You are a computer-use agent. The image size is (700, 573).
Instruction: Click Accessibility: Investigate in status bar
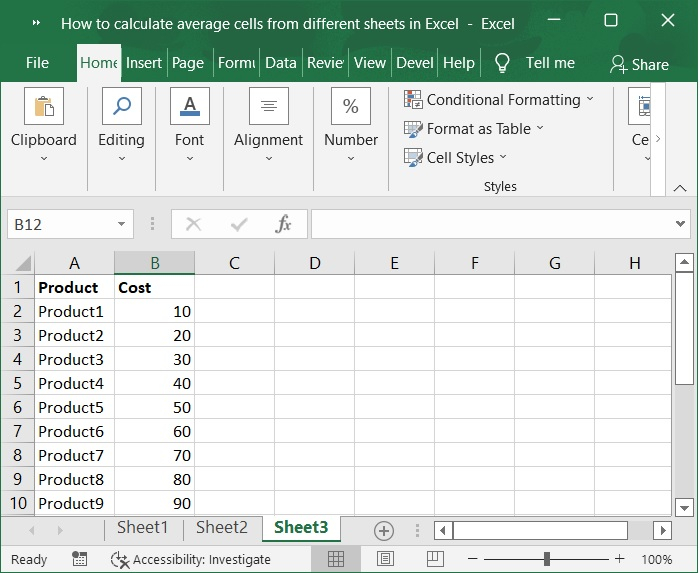point(191,559)
